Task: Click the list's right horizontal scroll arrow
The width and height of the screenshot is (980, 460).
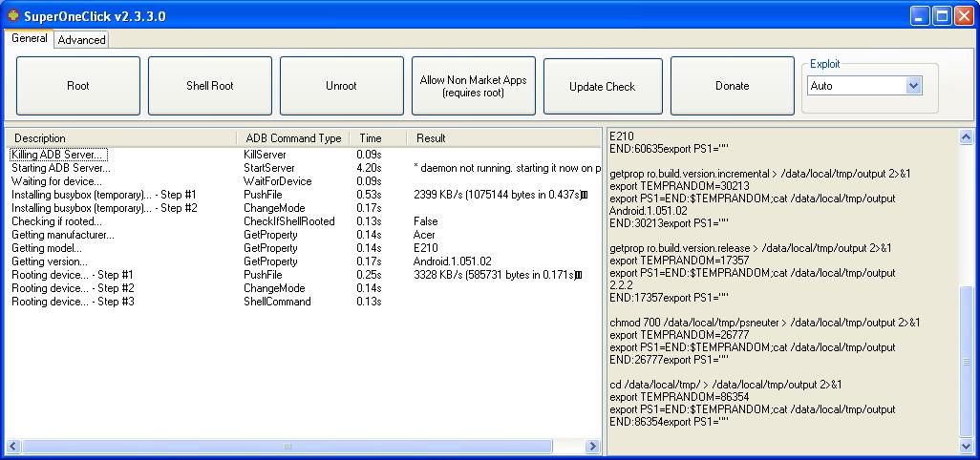Action: click(592, 447)
